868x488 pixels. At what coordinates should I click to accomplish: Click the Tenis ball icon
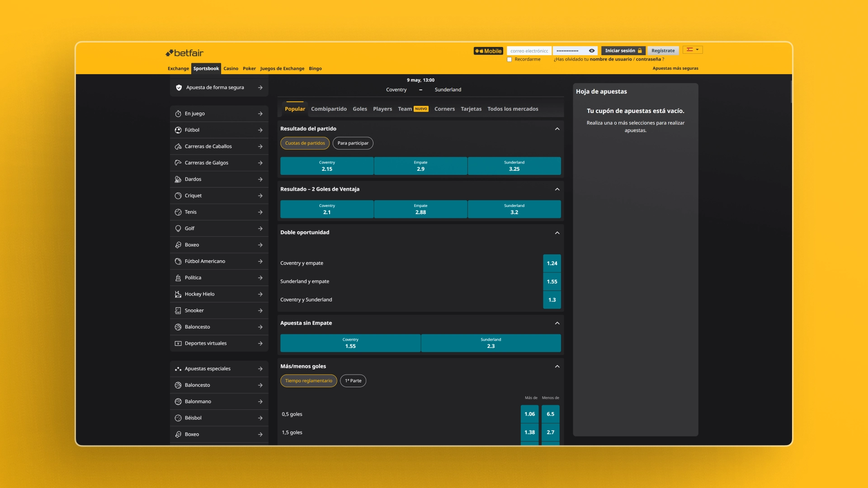[x=178, y=212]
